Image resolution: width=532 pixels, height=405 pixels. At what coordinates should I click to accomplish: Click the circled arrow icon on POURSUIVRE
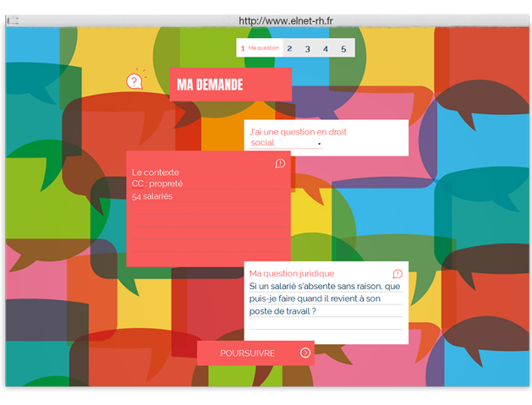point(305,353)
